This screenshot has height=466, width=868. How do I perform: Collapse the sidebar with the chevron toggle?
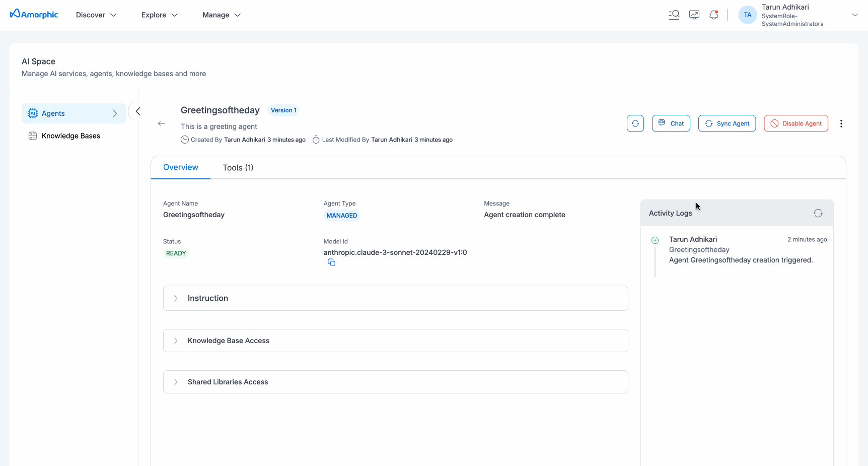tap(137, 111)
